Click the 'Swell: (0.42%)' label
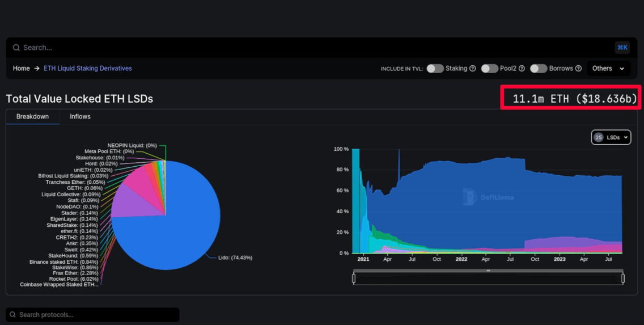The image size is (644, 325). [x=81, y=250]
